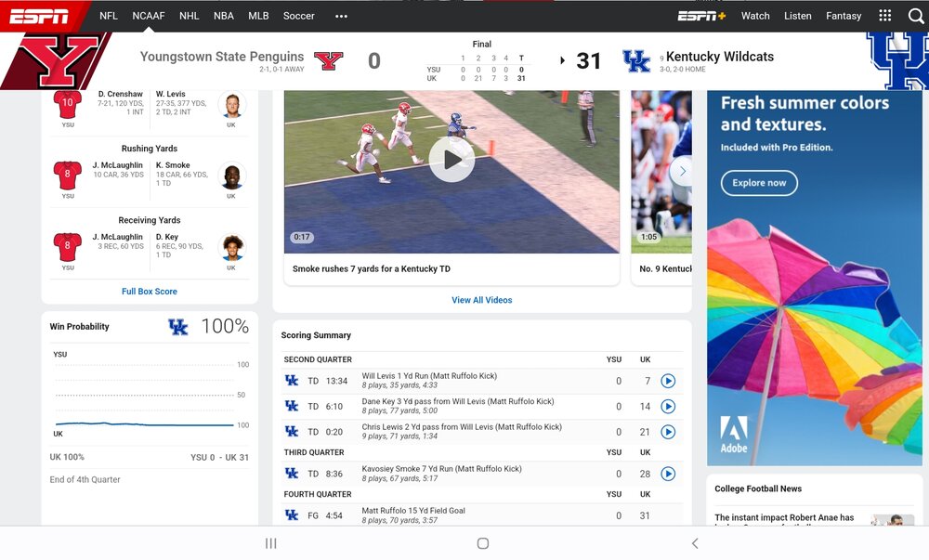
Task: Select the Matt Ruffolo 15 Yd Field Goal row
Action: pos(481,515)
